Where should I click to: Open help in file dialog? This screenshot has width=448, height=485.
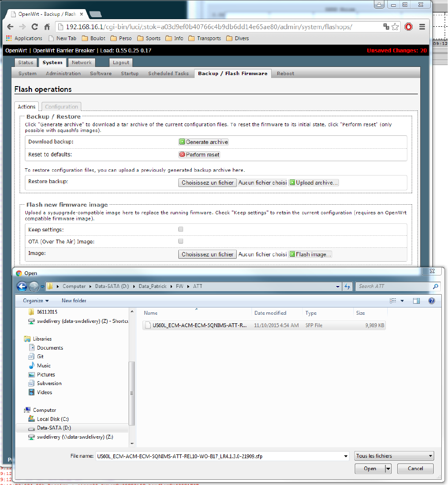click(432, 301)
